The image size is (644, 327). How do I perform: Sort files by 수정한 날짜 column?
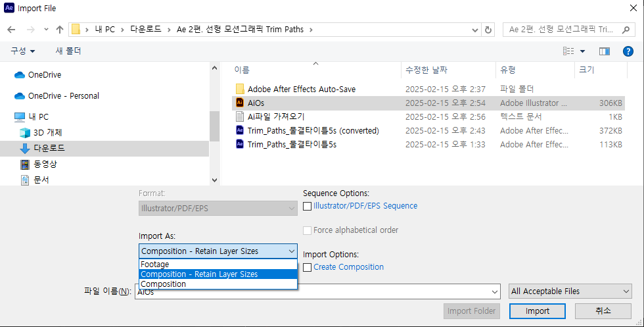(448, 70)
